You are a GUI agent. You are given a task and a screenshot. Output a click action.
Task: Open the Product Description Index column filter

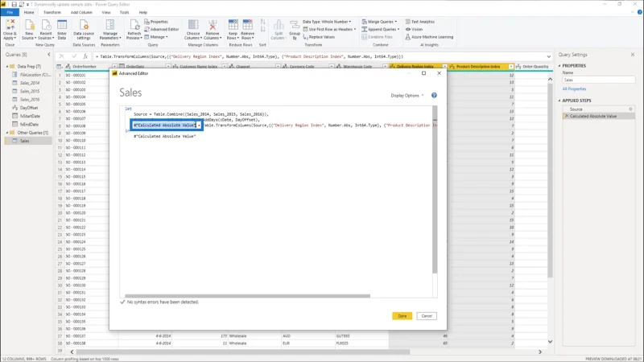(511, 67)
